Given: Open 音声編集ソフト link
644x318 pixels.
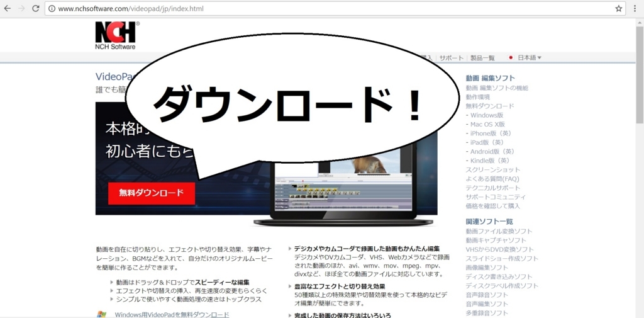Looking at the screenshot, I should [x=487, y=304].
